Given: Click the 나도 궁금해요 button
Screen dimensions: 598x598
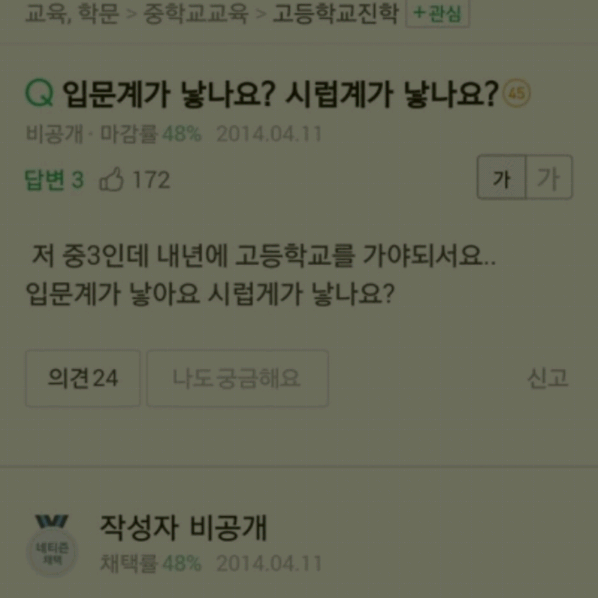Looking at the screenshot, I should [x=237, y=378].
